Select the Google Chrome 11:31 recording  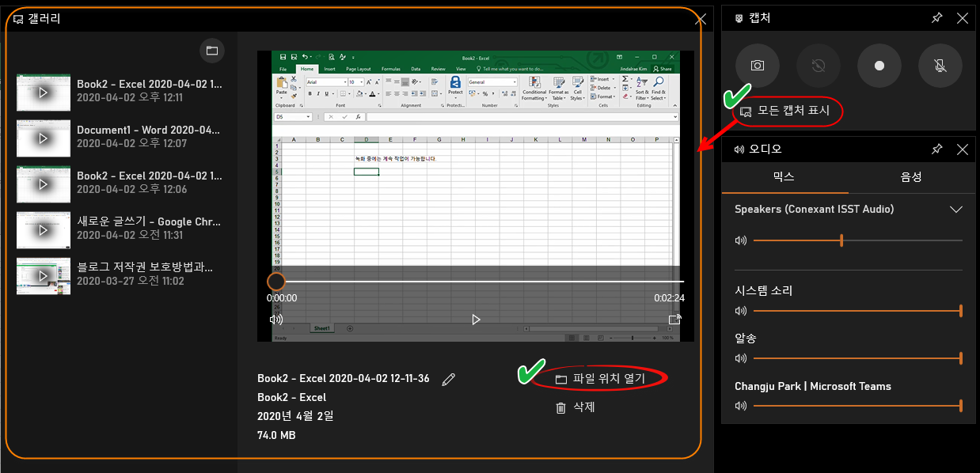120,229
